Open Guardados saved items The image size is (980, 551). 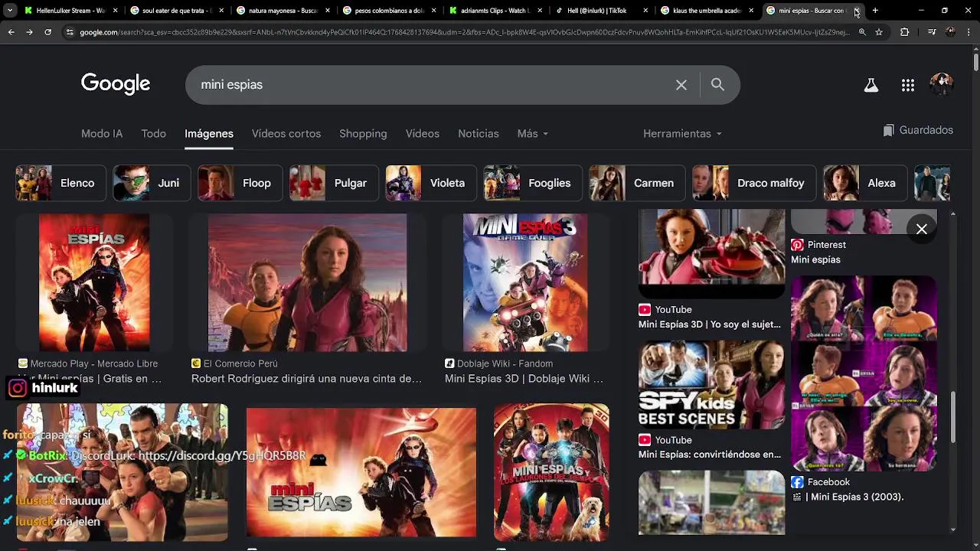(x=918, y=130)
